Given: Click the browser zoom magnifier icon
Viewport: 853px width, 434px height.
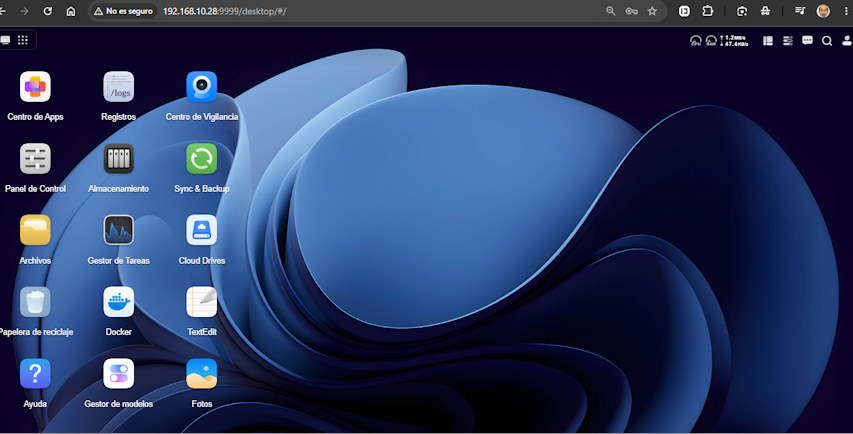Looking at the screenshot, I should coord(611,11).
